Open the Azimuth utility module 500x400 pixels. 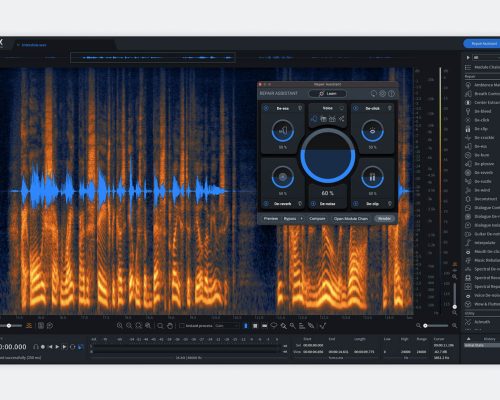pyautogui.click(x=482, y=322)
